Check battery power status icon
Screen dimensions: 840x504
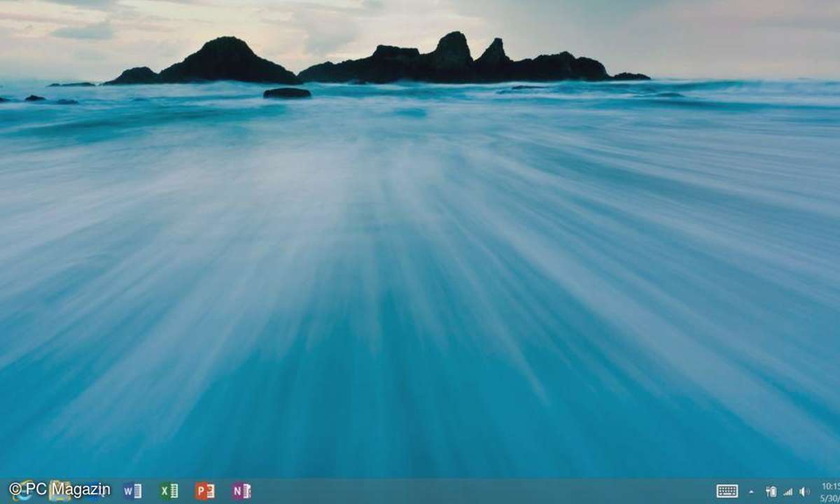pyautogui.click(x=771, y=491)
